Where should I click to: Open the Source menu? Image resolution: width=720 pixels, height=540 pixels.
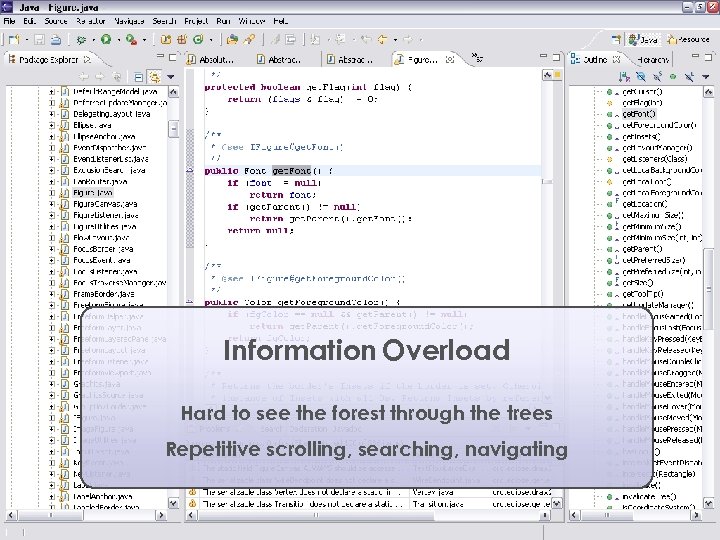tap(56, 20)
